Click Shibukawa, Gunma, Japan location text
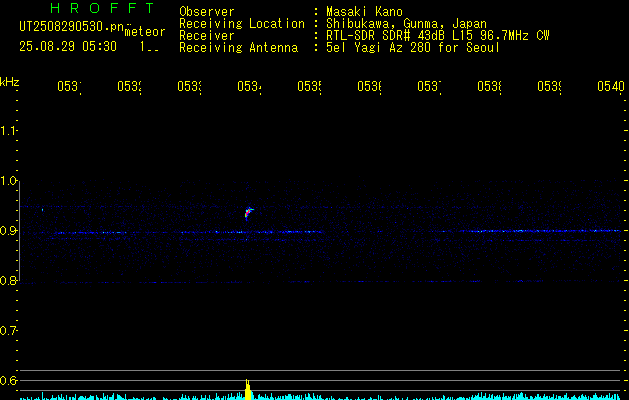Image resolution: width=629 pixels, height=400 pixels. point(406,24)
